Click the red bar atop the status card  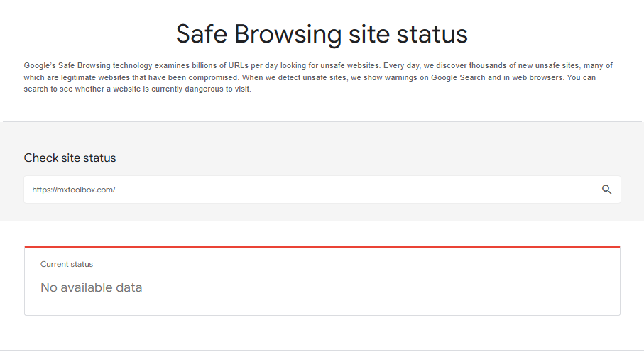point(322,246)
